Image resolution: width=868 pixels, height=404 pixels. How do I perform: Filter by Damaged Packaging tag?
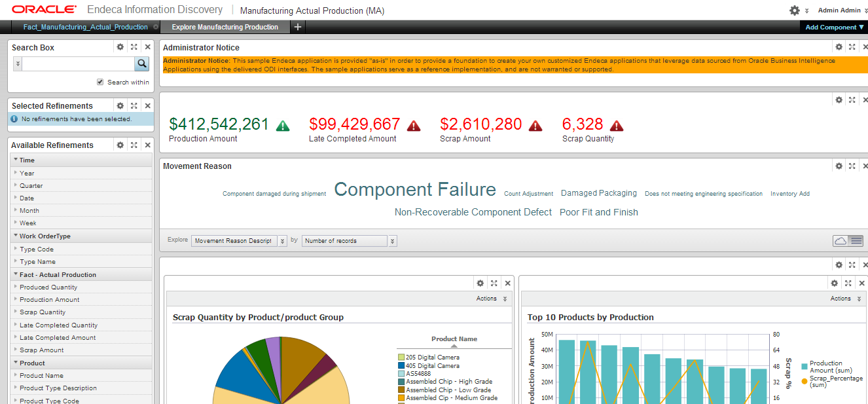(x=599, y=193)
